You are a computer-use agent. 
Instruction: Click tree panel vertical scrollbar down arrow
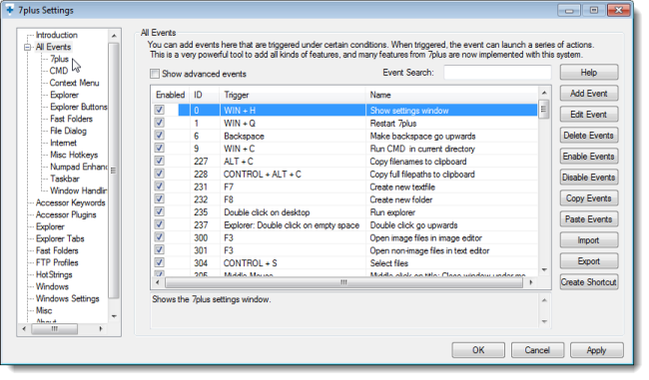(114, 317)
